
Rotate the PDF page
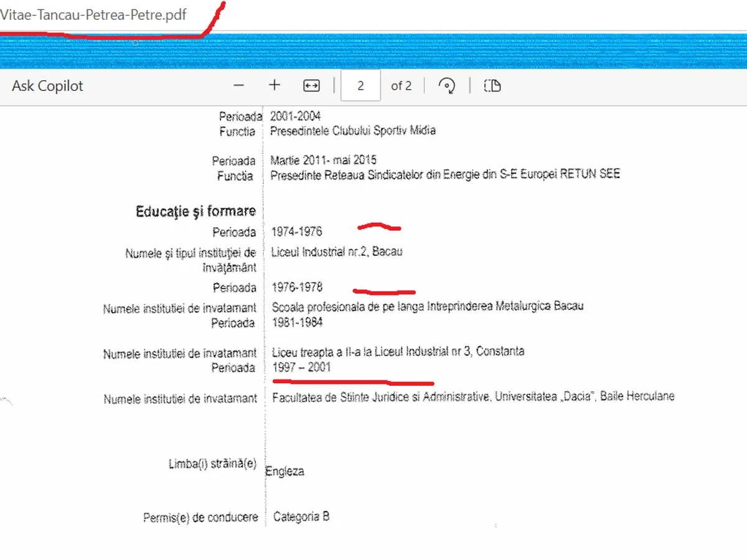(x=446, y=86)
